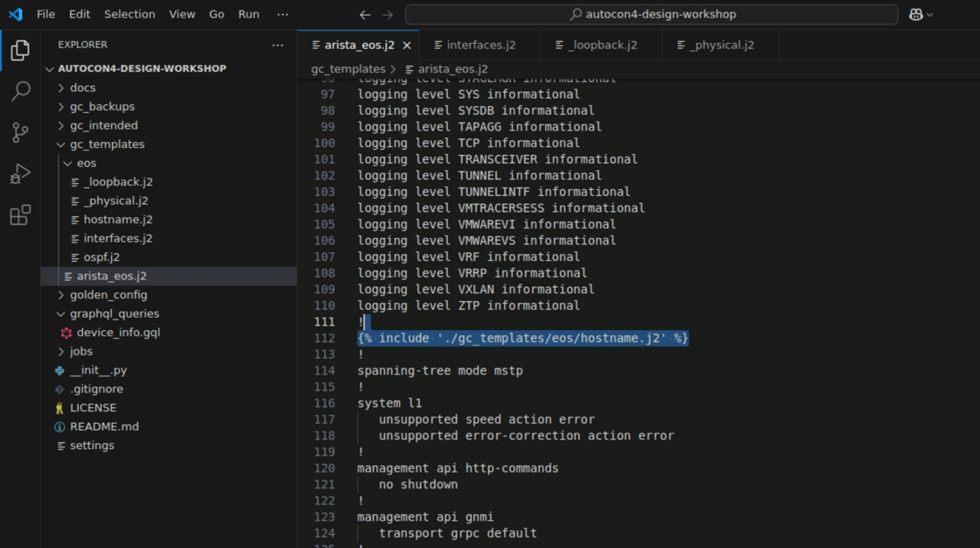
Task: Click gc_templates in the breadcrumb
Action: [x=348, y=69]
